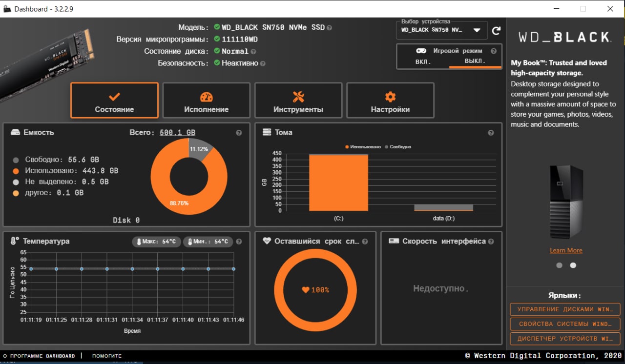Image resolution: width=625 pixels, height=364 pixels.
Task: Switch to the Исполнение tab
Action: pyautogui.click(x=206, y=101)
